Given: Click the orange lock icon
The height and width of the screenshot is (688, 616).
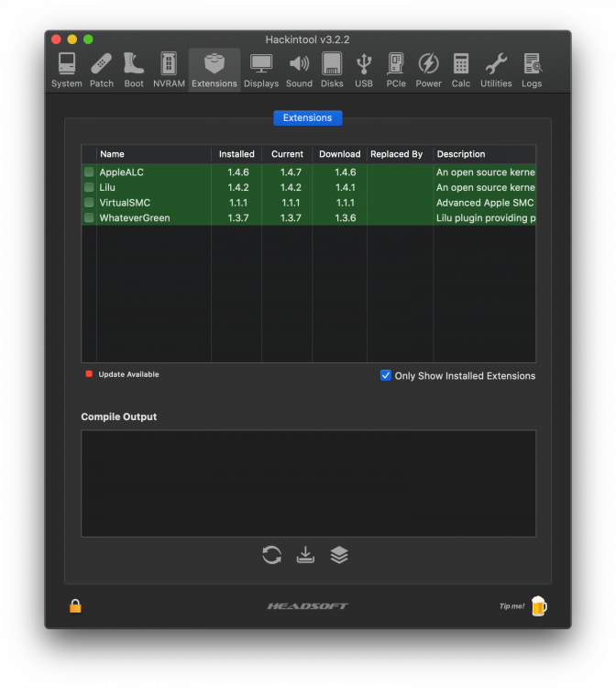Looking at the screenshot, I should [x=75, y=606].
